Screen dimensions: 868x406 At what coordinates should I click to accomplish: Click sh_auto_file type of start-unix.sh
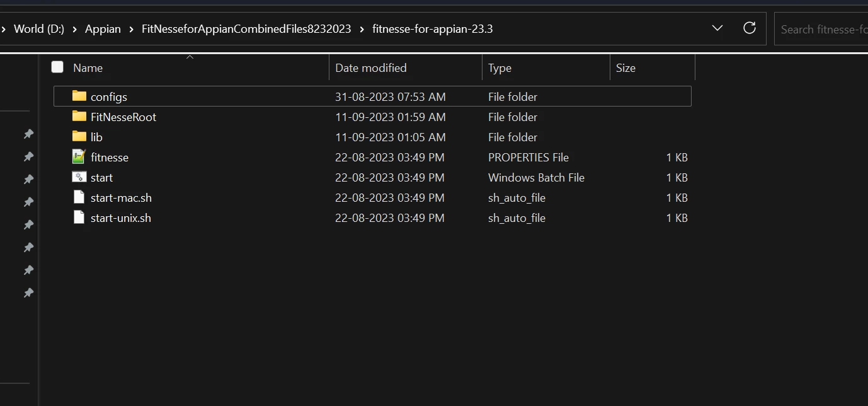(517, 218)
